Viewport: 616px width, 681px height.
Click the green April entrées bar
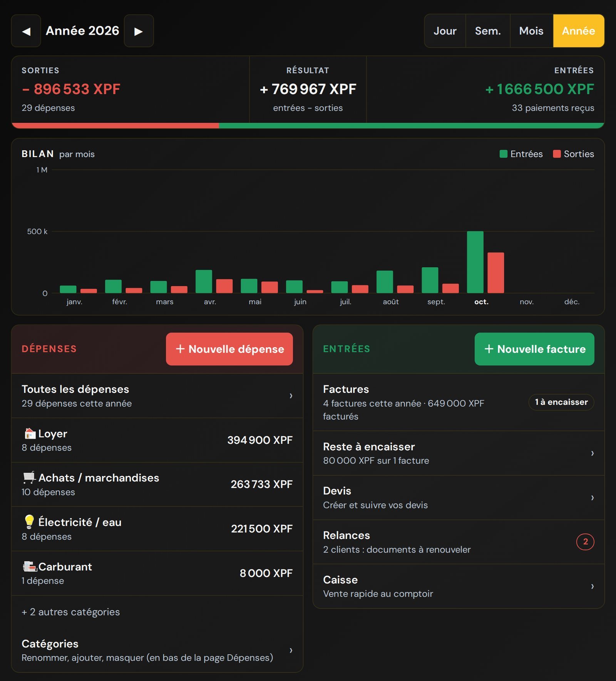[x=204, y=281]
